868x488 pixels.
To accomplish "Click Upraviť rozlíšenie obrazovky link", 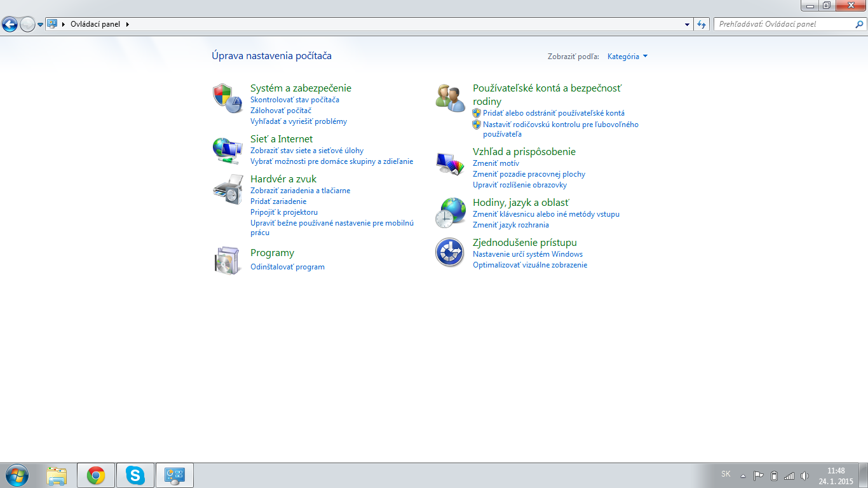I will pyautogui.click(x=520, y=185).
